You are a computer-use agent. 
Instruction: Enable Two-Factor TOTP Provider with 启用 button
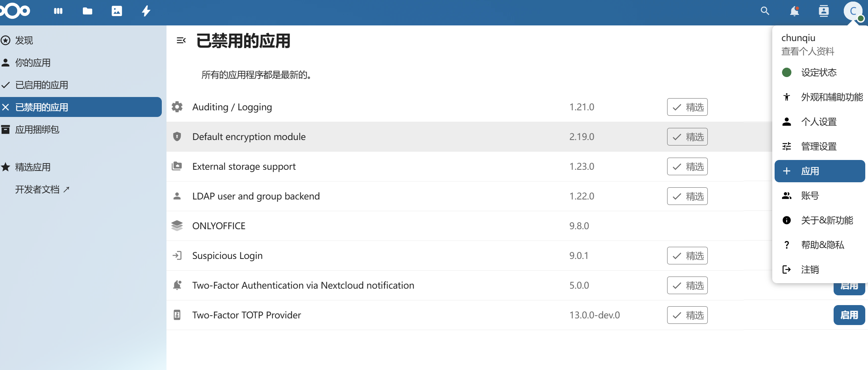click(x=849, y=315)
